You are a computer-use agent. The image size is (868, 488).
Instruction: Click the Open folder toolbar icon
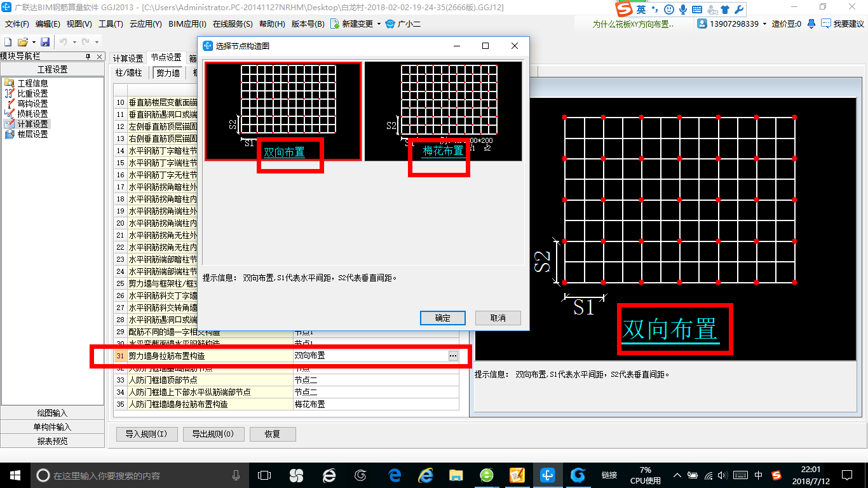[22, 41]
